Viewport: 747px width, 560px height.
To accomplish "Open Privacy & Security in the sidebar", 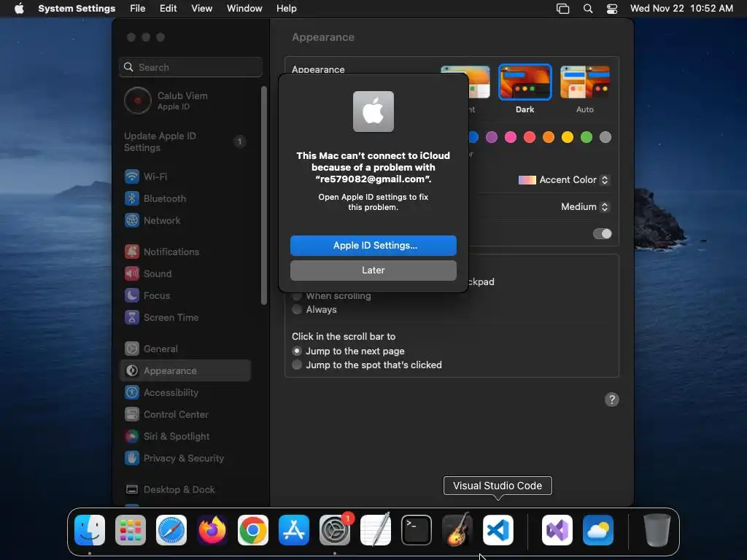I will pyautogui.click(x=186, y=459).
